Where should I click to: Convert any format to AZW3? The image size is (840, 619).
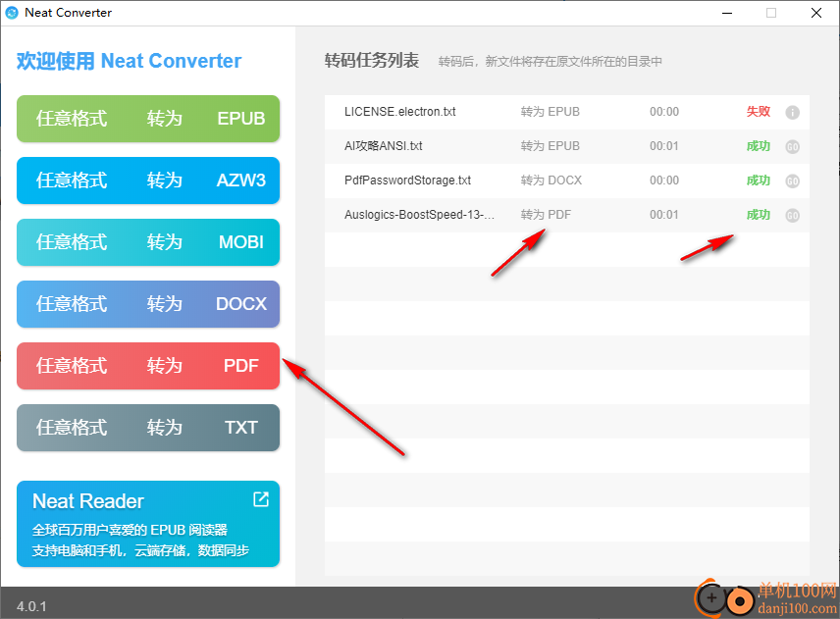click(148, 181)
